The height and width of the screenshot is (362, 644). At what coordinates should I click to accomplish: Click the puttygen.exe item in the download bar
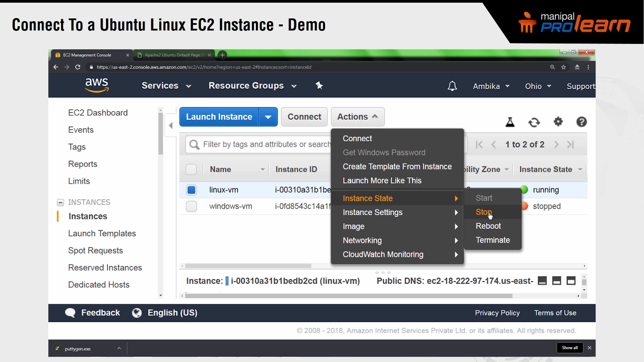(77, 348)
